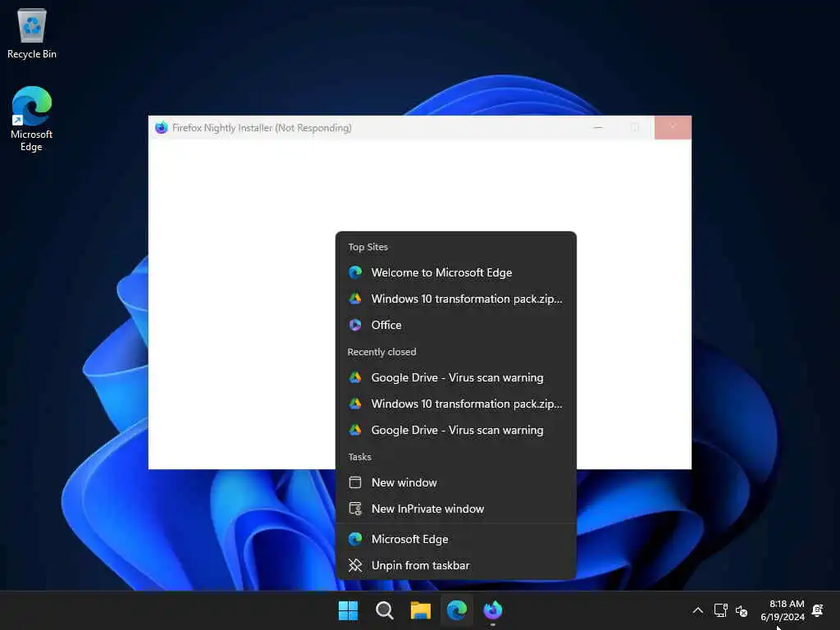Launch Microsoft Edge from jump list
Screen dimensions: 840x630
coord(456,540)
